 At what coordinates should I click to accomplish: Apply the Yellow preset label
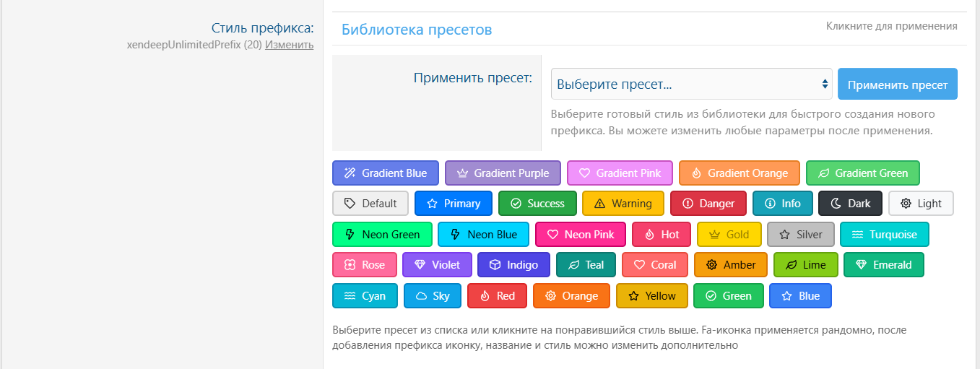(651, 296)
